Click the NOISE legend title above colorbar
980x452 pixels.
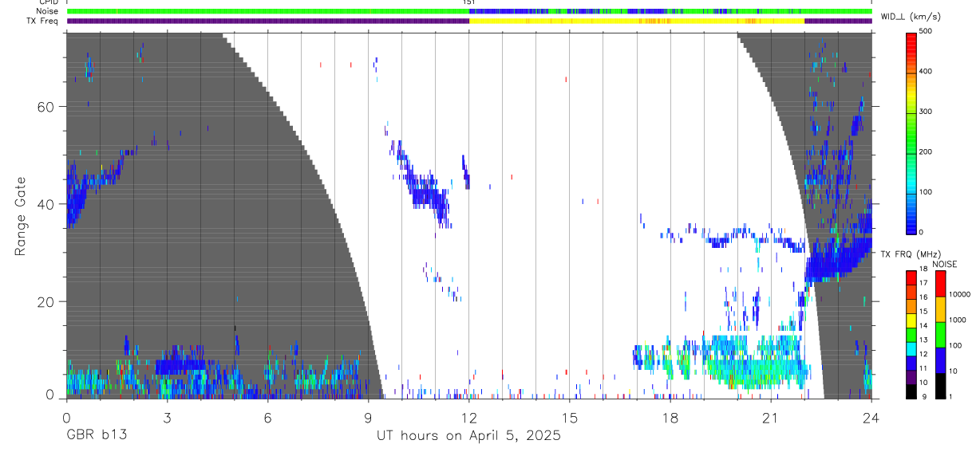click(944, 264)
